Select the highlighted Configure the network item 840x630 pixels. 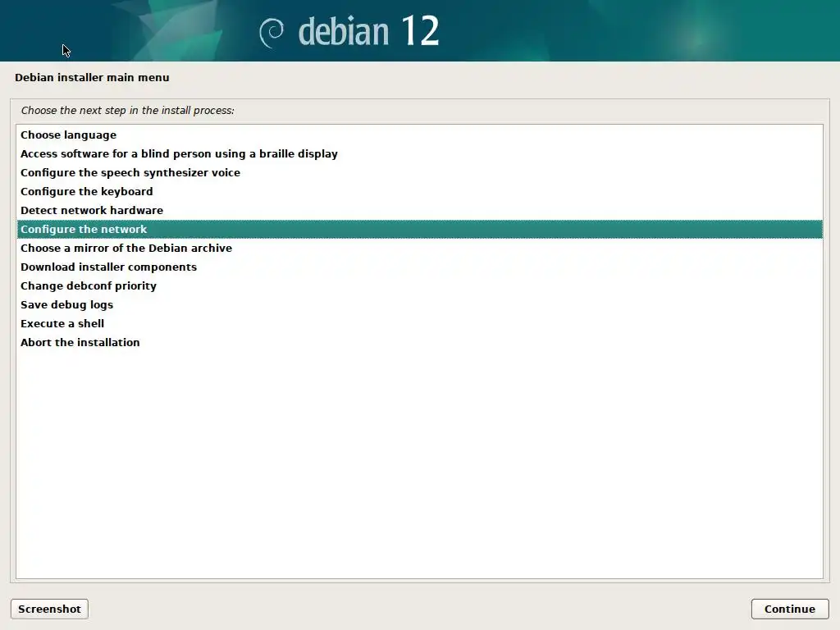(419, 230)
